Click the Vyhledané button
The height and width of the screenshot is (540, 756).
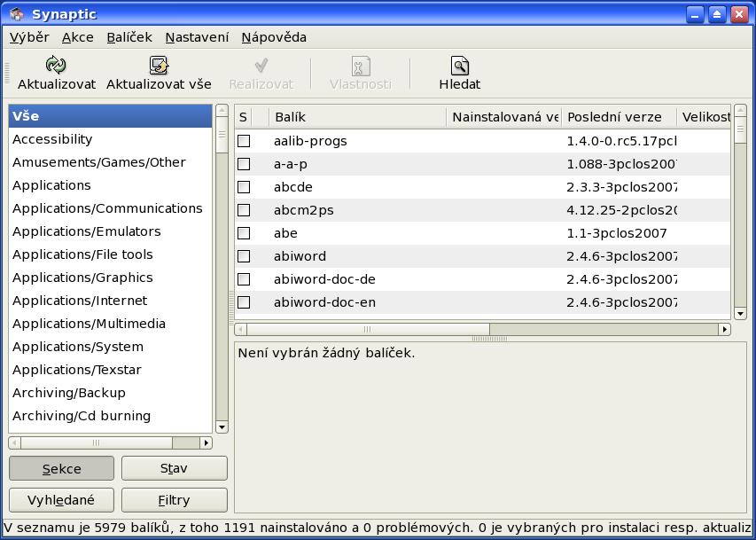click(62, 500)
